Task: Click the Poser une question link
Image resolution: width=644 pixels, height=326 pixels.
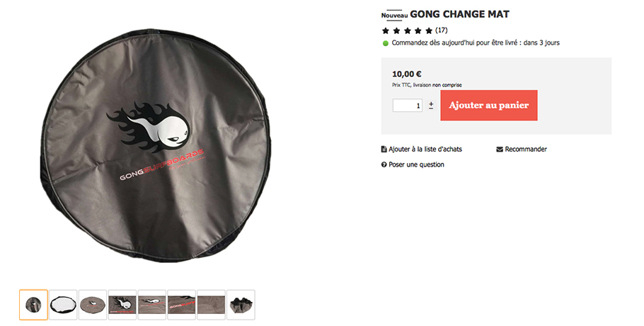Action: 416,164
